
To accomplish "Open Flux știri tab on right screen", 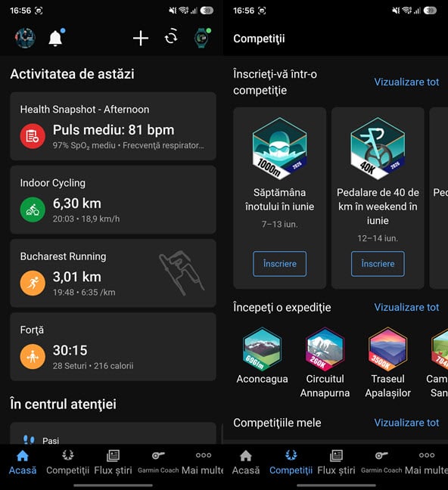I will point(336,463).
